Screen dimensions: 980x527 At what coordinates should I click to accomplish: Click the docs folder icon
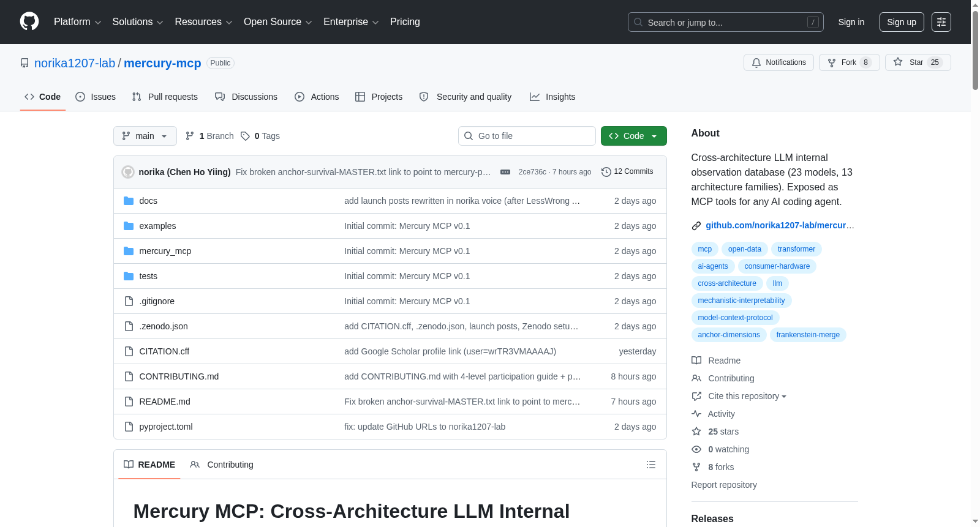(129, 201)
